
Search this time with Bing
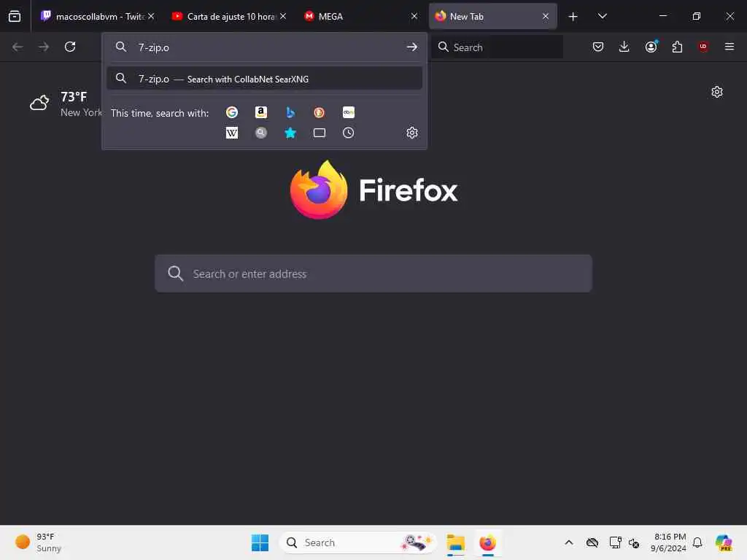(x=290, y=112)
